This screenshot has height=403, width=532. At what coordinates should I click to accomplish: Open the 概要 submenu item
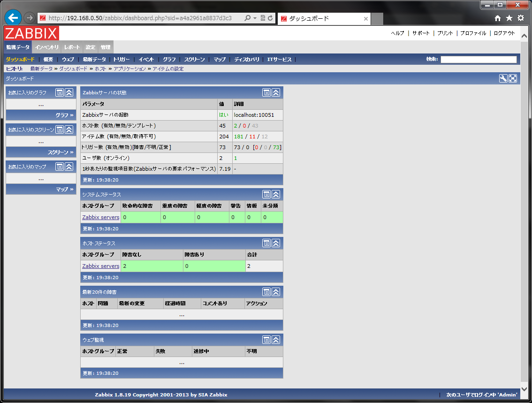48,60
